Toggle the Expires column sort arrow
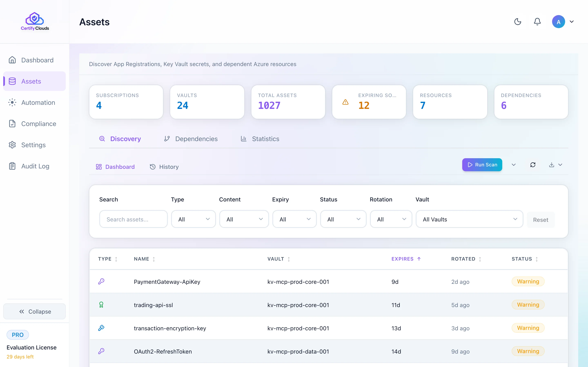The width and height of the screenshot is (588, 367). (419, 259)
